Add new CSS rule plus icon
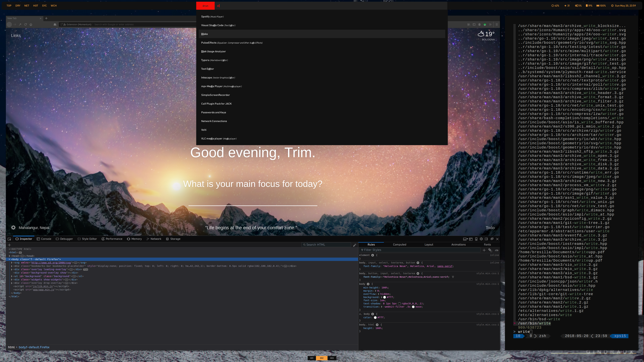Screen dimensions: 644x362 pyautogui.click(x=484, y=250)
